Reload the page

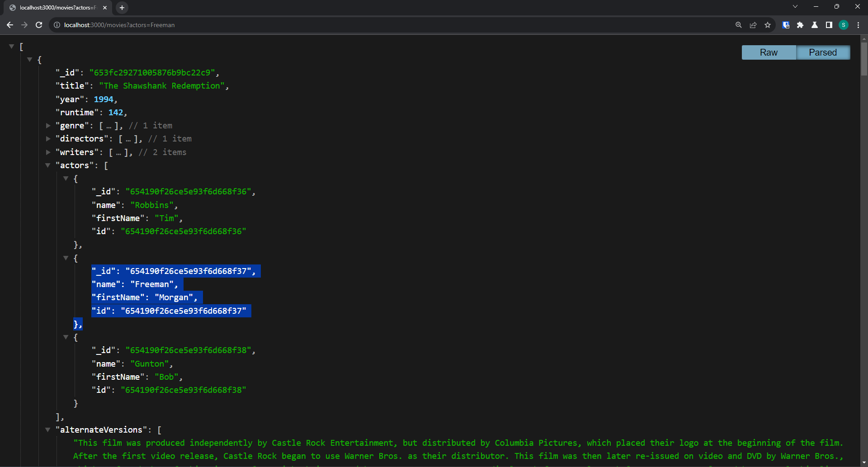click(39, 25)
